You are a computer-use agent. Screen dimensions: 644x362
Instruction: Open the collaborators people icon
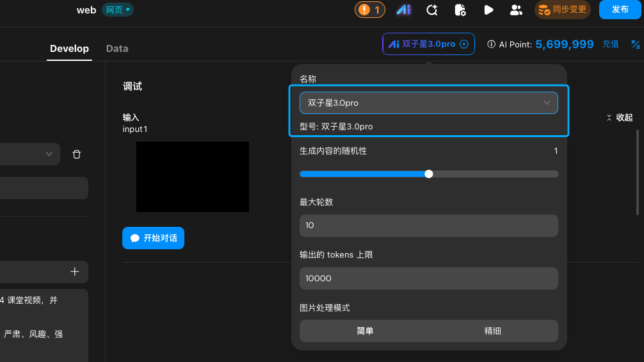point(516,10)
